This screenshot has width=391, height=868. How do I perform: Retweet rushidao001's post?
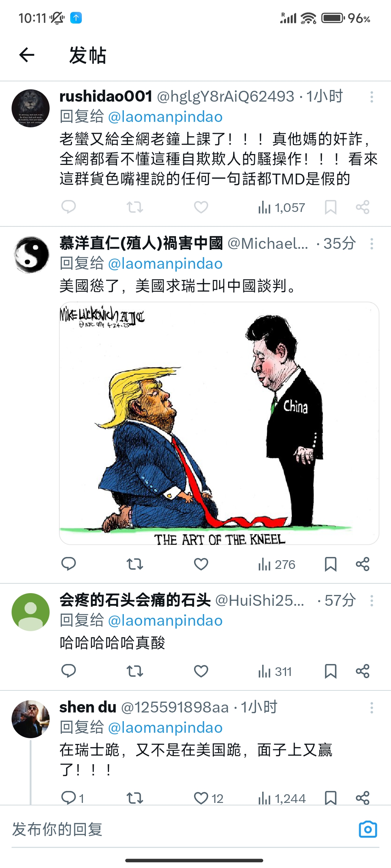pos(135,207)
